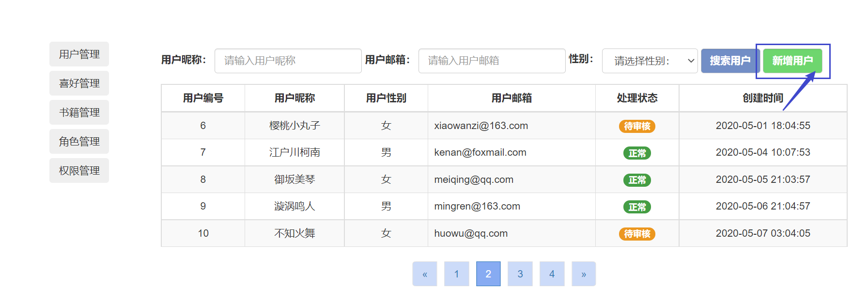Click the 待审核 badge for huowu@qq.com
Screen dimensions: 868x308
coord(637,234)
